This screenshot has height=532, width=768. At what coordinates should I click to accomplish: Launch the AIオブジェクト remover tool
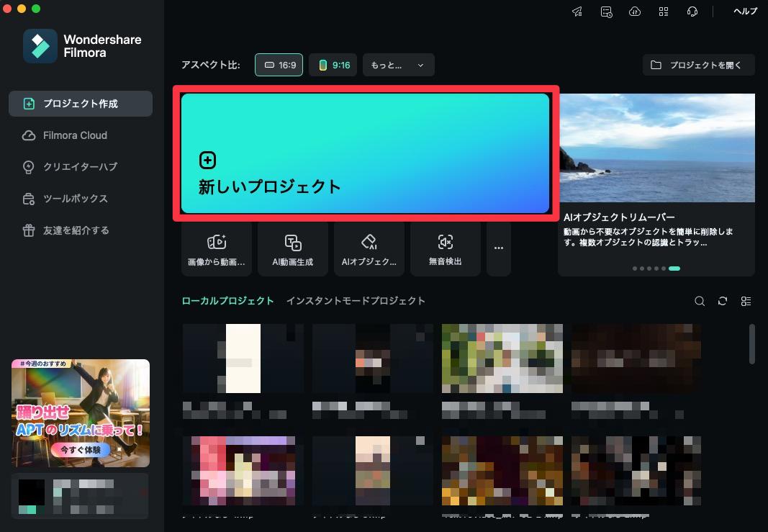(x=369, y=249)
